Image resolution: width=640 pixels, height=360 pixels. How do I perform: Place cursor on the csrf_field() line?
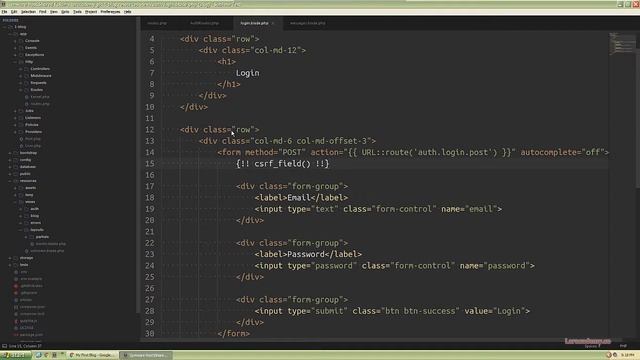coord(282,164)
